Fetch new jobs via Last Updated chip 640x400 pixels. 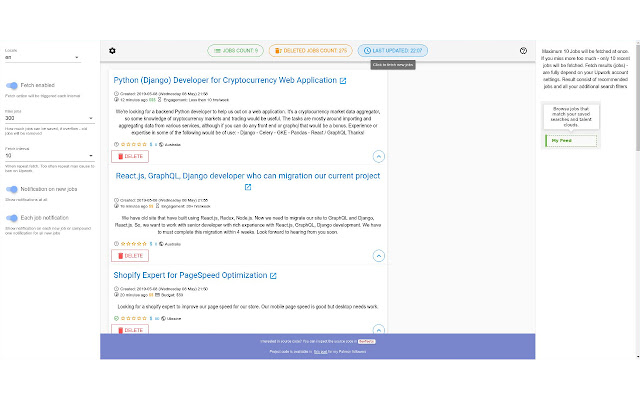pos(393,51)
